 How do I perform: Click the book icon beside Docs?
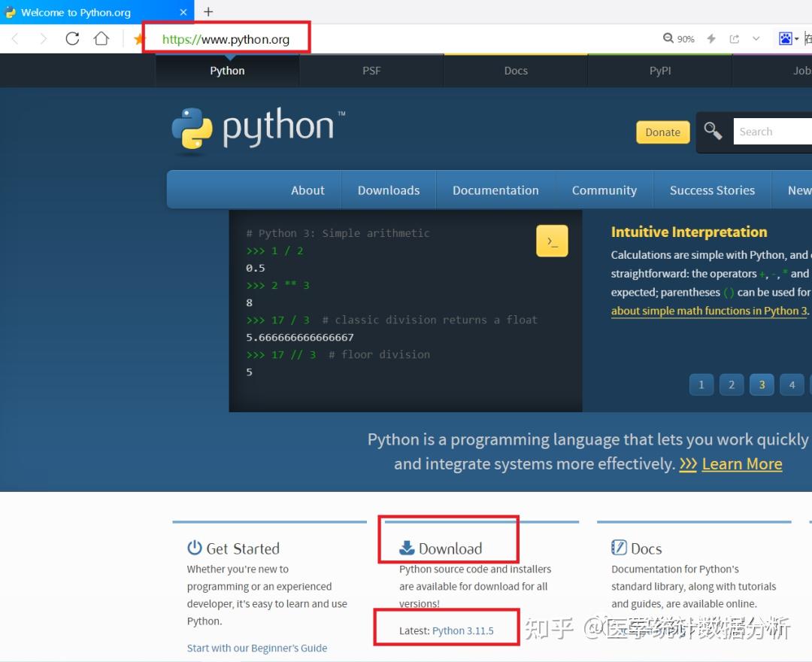click(620, 548)
